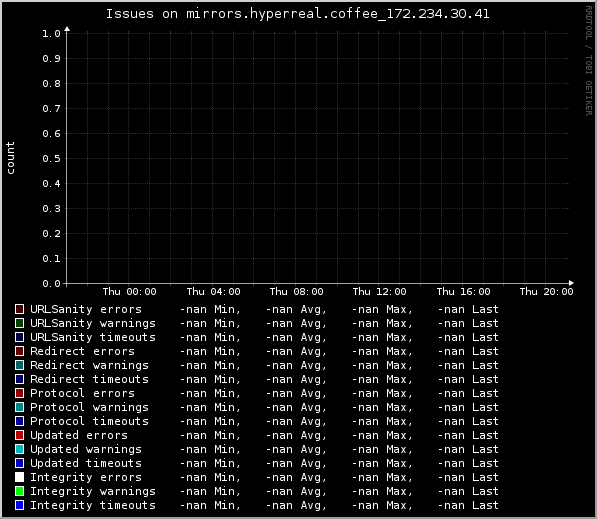
Task: Click the RRDTOOL / TOBI OETIKER watermark
Action: (x=589, y=61)
